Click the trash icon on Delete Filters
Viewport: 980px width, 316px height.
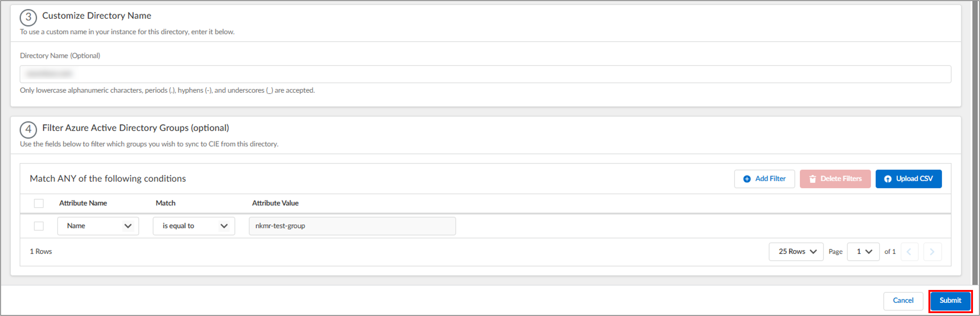point(812,179)
